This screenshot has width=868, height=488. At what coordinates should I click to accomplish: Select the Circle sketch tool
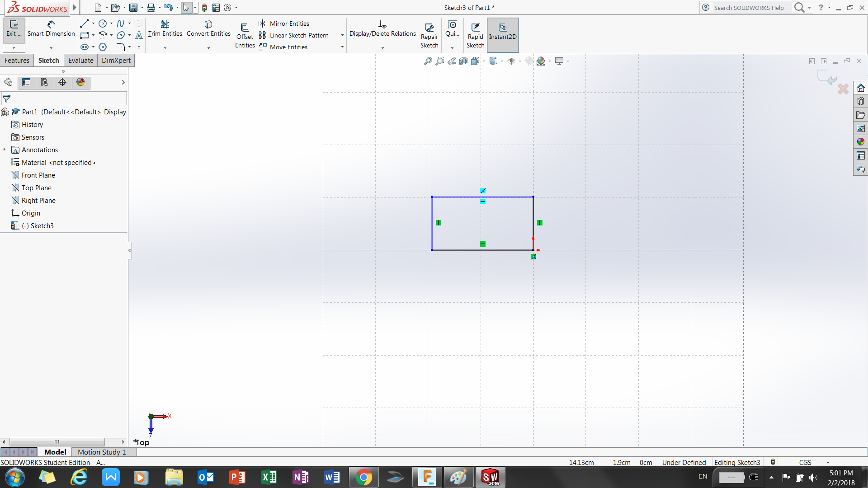pyautogui.click(x=103, y=23)
